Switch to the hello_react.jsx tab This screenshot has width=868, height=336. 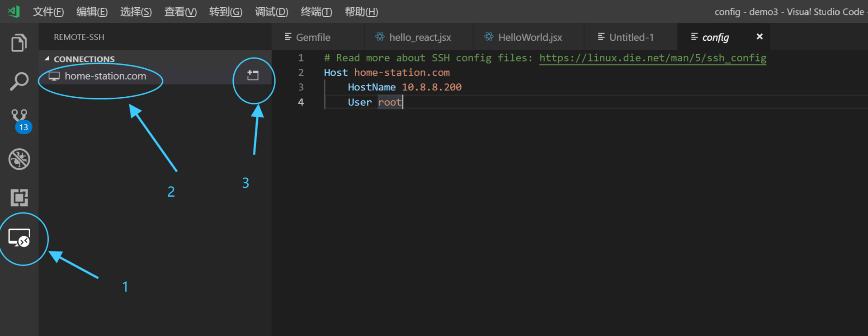[419, 37]
